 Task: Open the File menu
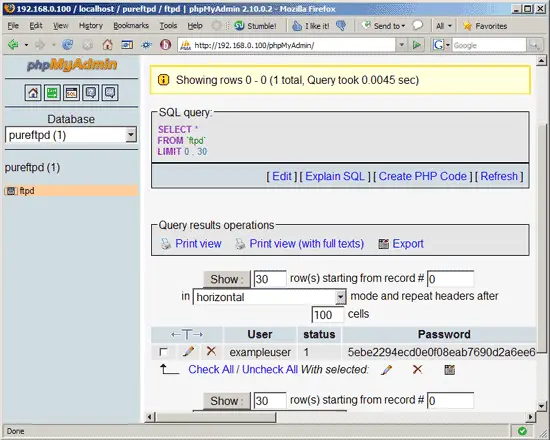13,26
